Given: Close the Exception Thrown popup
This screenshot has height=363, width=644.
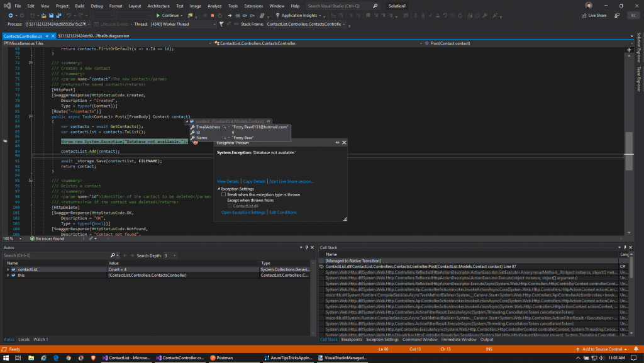Looking at the screenshot, I should pos(344,143).
